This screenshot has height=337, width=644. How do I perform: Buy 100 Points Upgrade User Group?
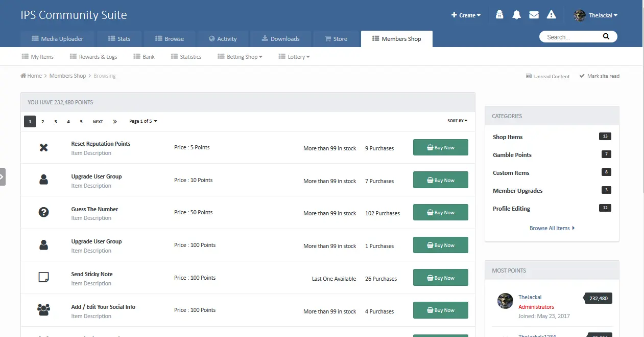click(x=440, y=245)
